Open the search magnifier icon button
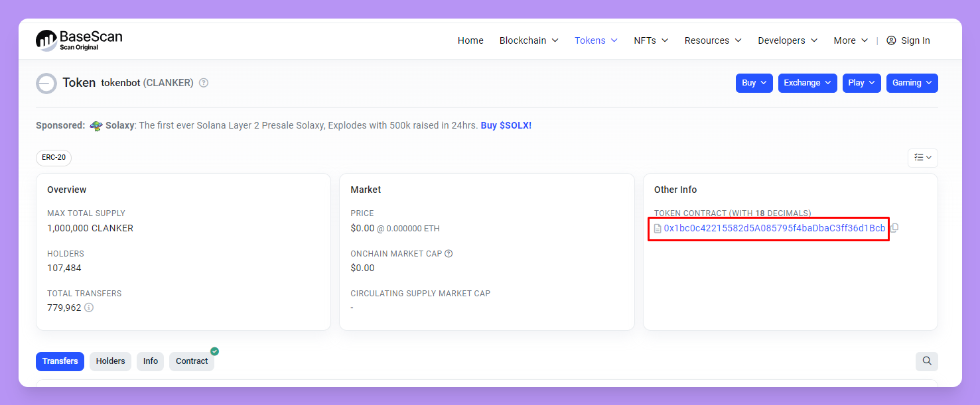Screen dimensions: 980x405 (927, 361)
